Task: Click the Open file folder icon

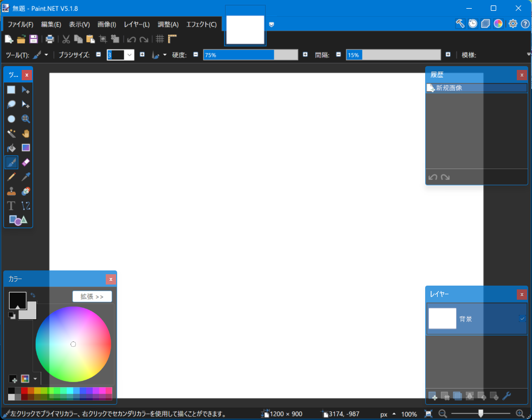Action: 21,40
